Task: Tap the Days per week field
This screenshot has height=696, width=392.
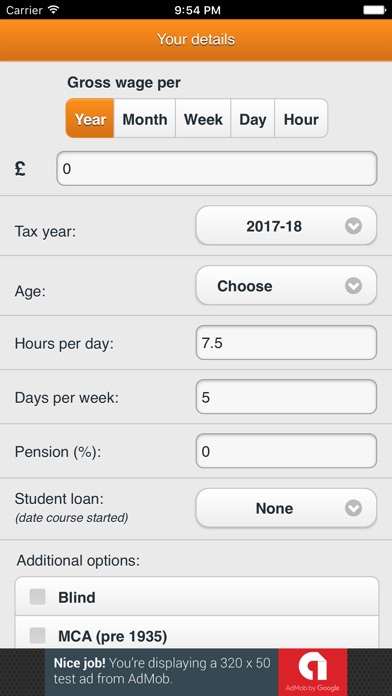Action: [286, 397]
